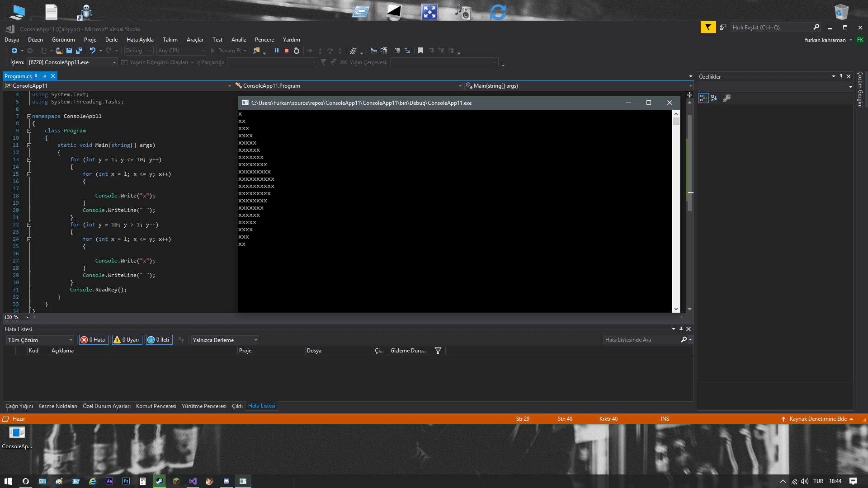The width and height of the screenshot is (868, 488).
Task: Open the İşlem process dropdown
Action: tap(72, 62)
